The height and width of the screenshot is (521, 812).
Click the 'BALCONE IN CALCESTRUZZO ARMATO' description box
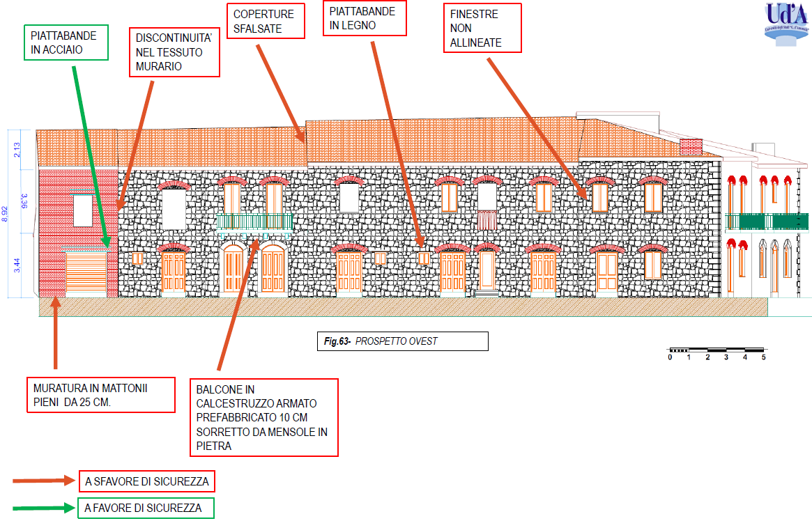[263, 417]
